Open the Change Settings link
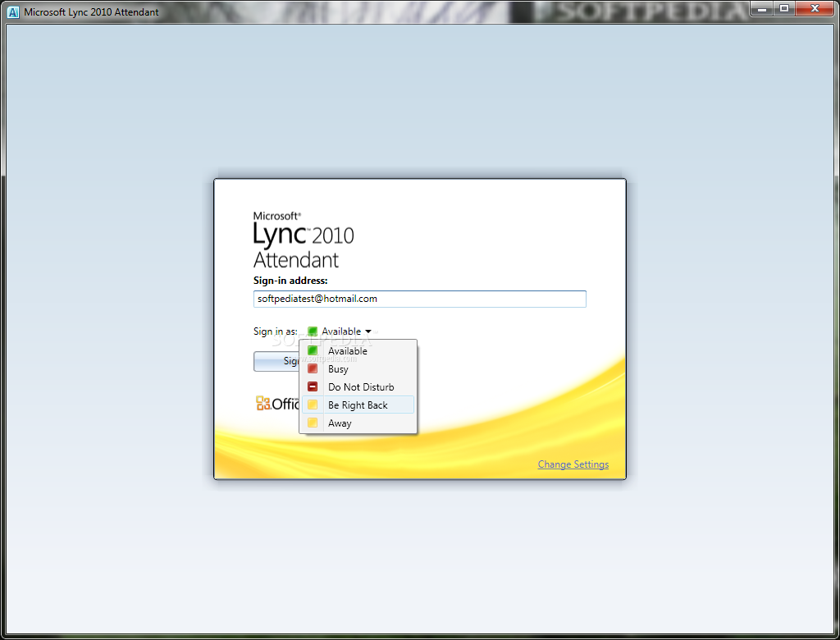The width and height of the screenshot is (840, 640). coord(573,464)
